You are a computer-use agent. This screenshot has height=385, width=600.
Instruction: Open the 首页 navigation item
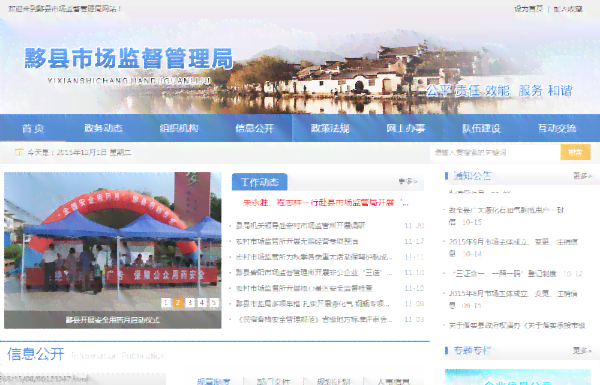tap(33, 128)
